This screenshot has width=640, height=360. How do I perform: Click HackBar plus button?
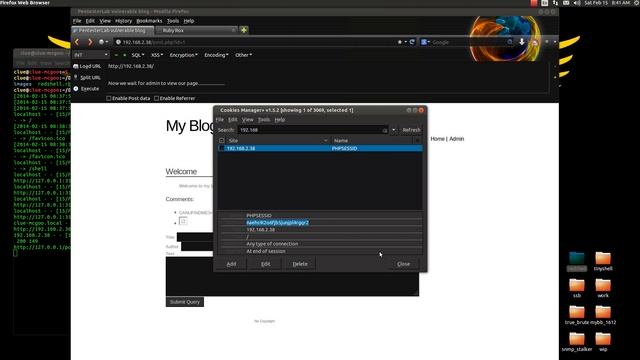[x=124, y=55]
